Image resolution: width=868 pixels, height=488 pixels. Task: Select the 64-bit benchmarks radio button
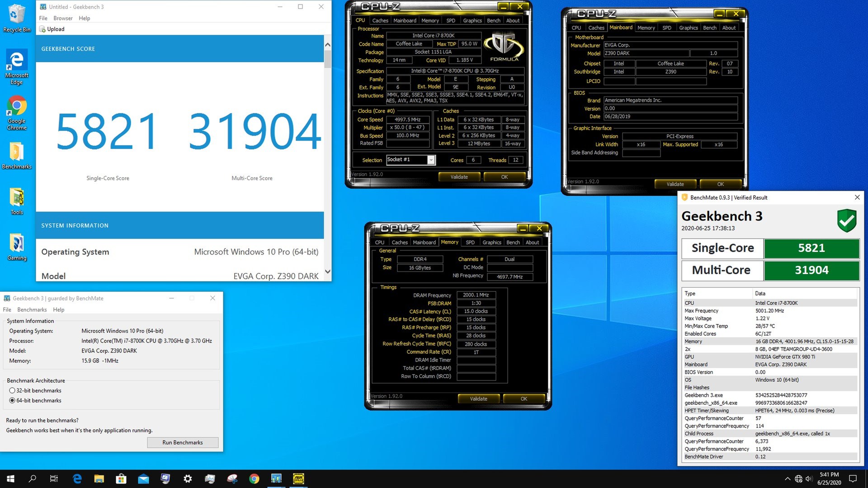(x=12, y=400)
